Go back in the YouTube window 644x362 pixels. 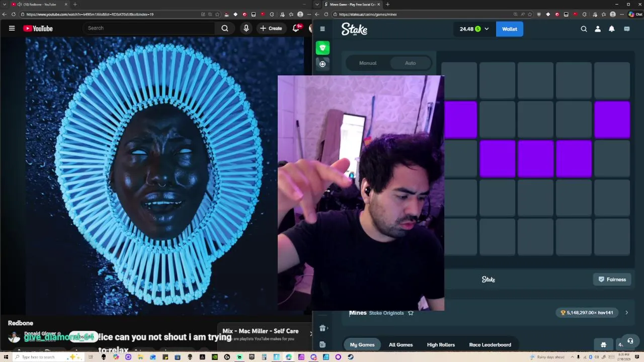pos(4,14)
